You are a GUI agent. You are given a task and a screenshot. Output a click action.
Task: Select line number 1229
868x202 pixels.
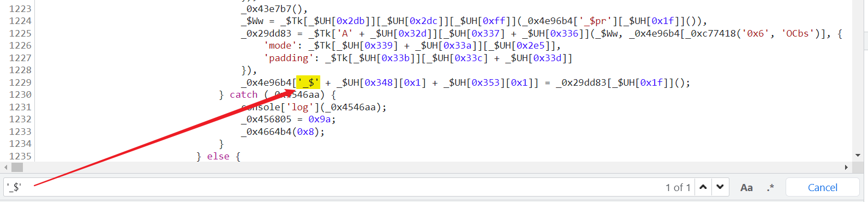tap(20, 82)
